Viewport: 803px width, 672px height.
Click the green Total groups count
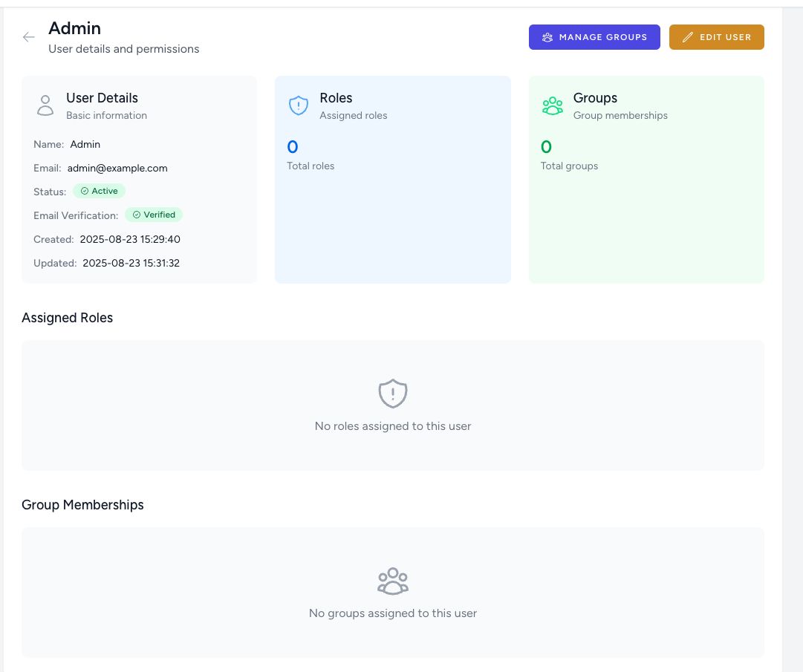(546, 147)
